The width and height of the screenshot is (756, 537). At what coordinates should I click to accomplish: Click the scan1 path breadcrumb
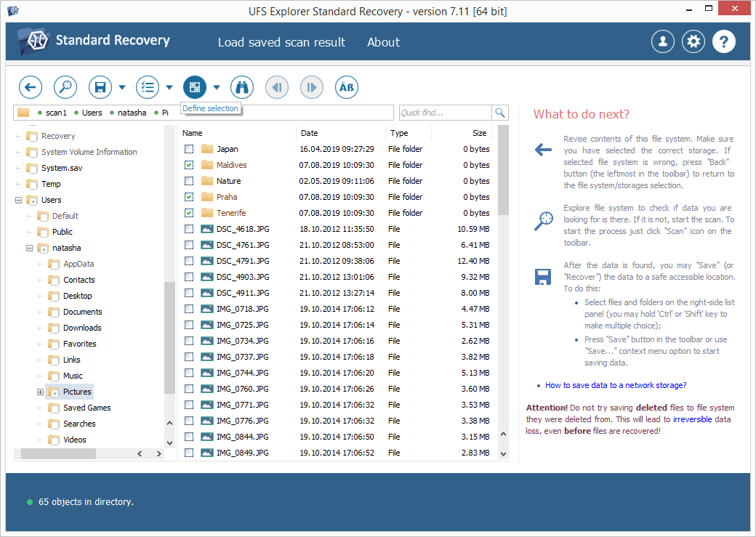point(56,113)
